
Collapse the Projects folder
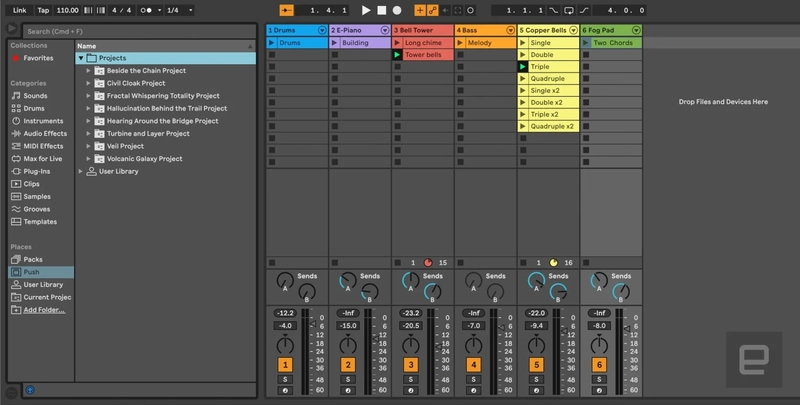(x=81, y=58)
